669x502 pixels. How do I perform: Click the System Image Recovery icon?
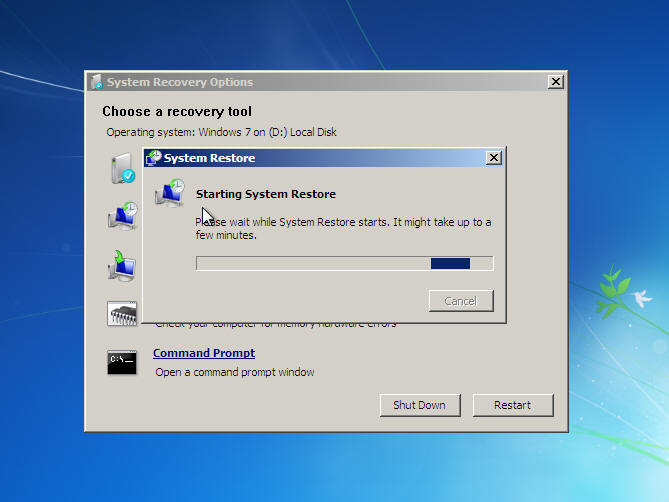coord(121,265)
